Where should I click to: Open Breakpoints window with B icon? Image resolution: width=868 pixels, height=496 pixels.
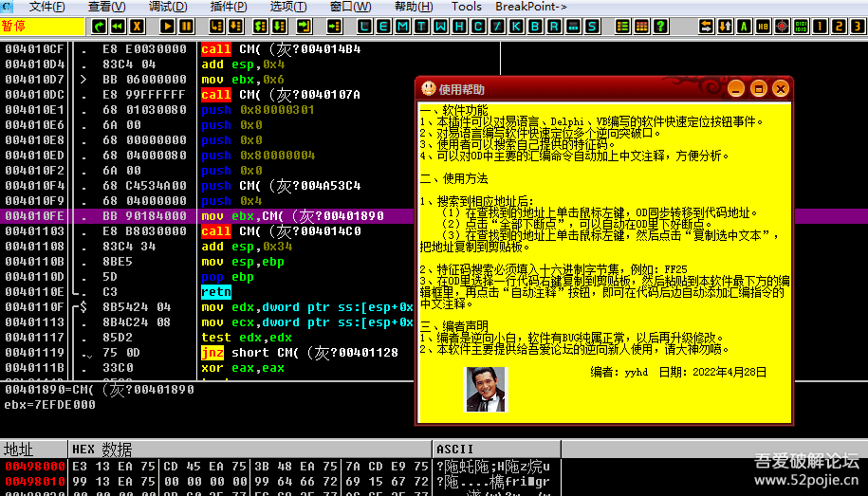coord(535,26)
